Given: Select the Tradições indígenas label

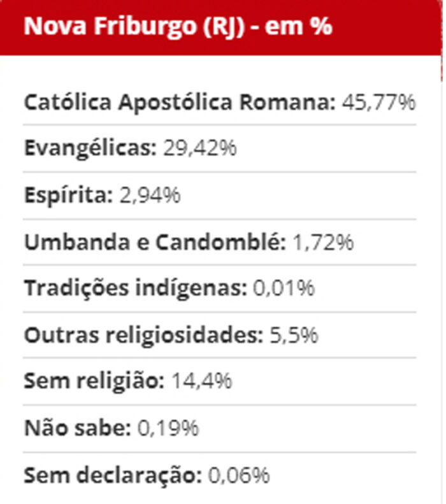Looking at the screenshot, I should 135,288.
